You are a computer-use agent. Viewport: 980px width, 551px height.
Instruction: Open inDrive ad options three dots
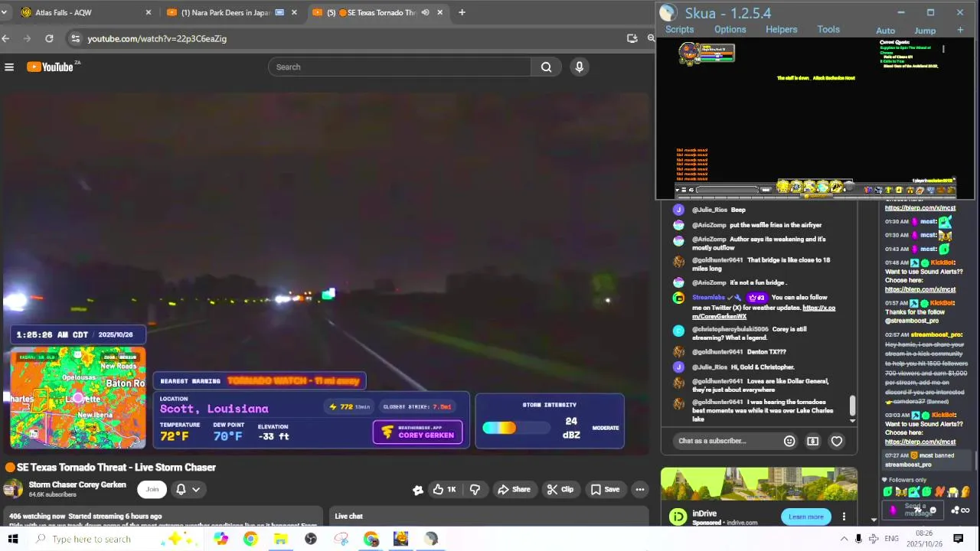click(x=844, y=517)
